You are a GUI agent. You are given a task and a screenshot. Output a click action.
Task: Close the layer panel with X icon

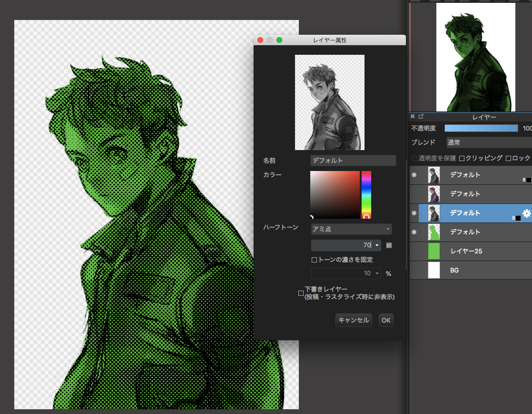(x=413, y=116)
